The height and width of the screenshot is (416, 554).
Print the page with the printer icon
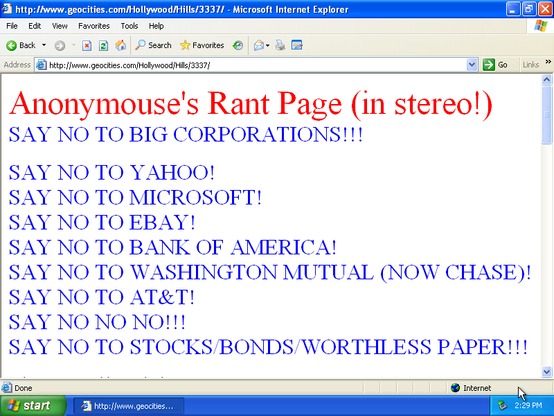tap(280, 45)
